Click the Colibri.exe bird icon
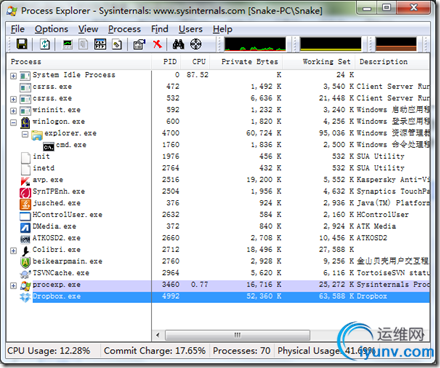The width and height of the screenshot is (440, 368). click(25, 250)
